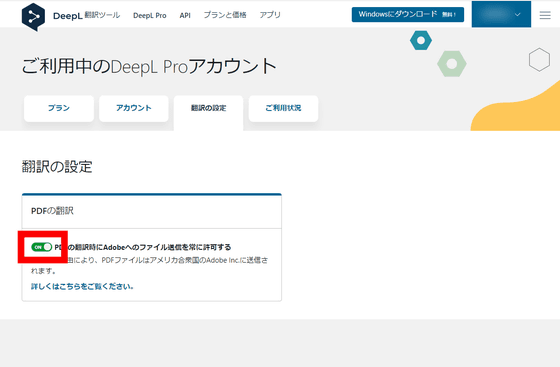
Task: Click the ご利用中のDeepL Proアカウント page title
Action: (x=149, y=66)
